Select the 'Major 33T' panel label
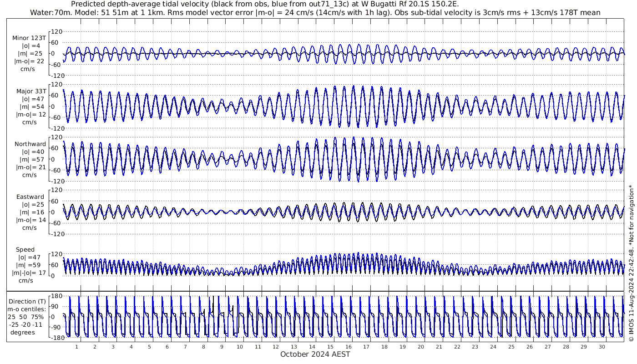Screen dimensions: 637x364 point(31,91)
